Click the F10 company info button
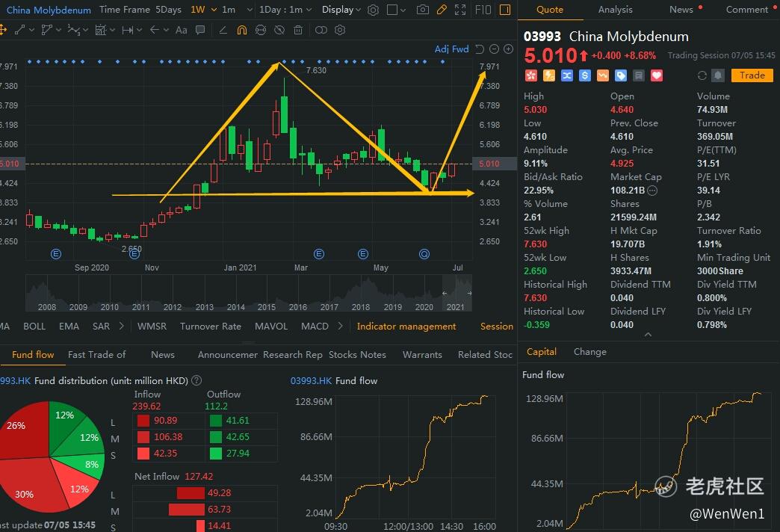 (x=483, y=10)
